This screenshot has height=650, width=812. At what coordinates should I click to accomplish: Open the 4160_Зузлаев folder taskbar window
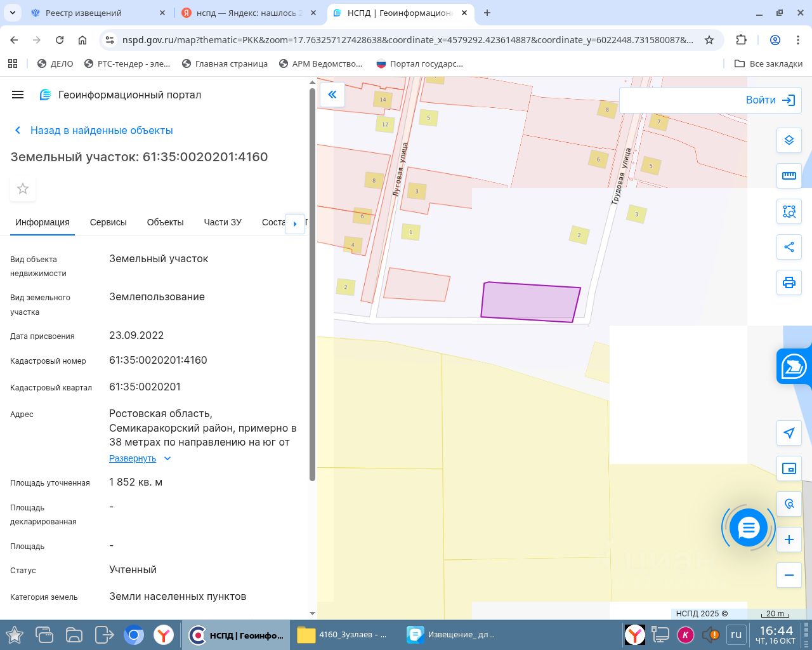click(x=343, y=635)
